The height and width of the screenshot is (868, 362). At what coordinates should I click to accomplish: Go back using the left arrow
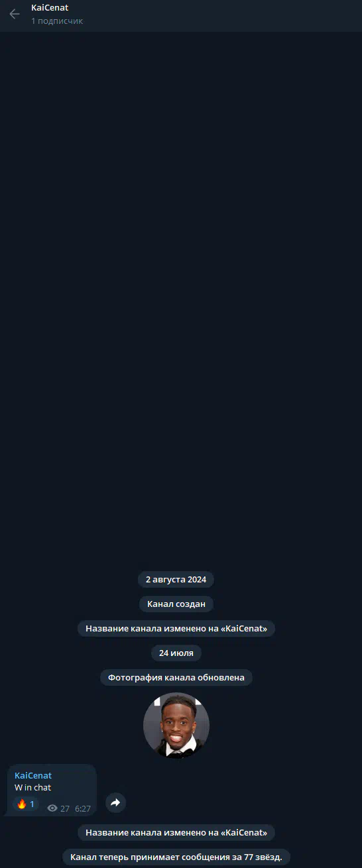pyautogui.click(x=15, y=14)
